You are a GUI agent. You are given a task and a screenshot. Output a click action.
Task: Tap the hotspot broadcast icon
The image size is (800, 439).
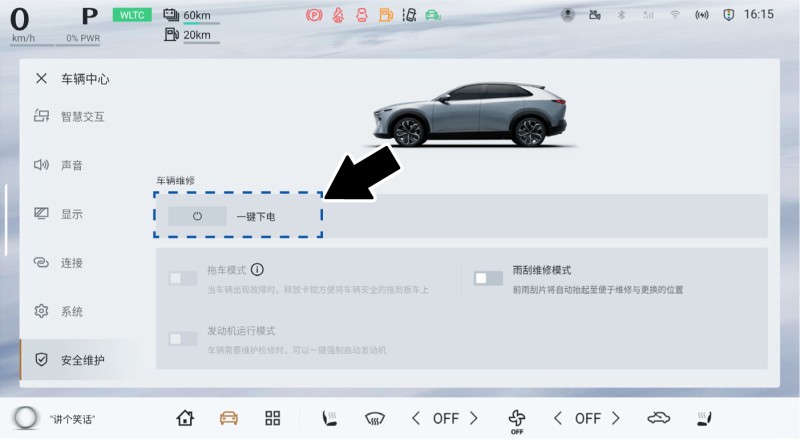702,15
